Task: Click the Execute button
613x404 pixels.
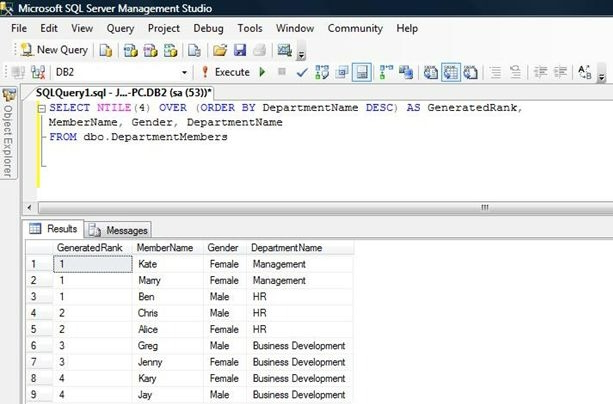Action: pyautogui.click(x=226, y=72)
